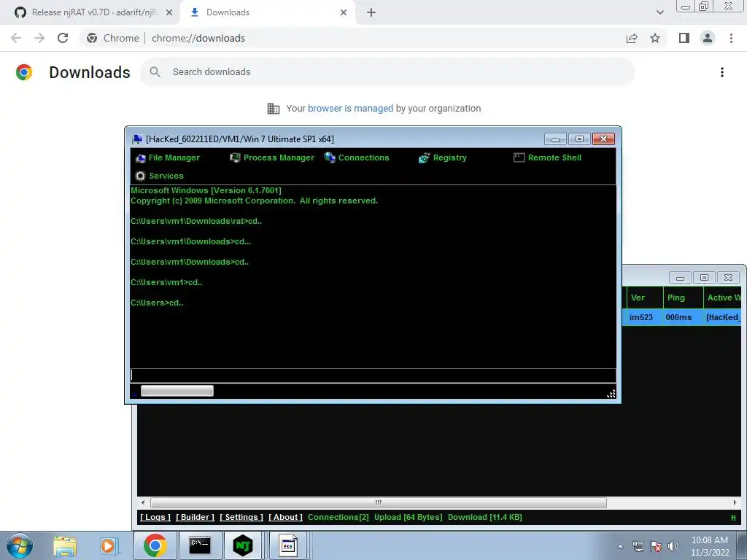Go forward in Chrome
This screenshot has width=747, height=560.
tap(39, 38)
